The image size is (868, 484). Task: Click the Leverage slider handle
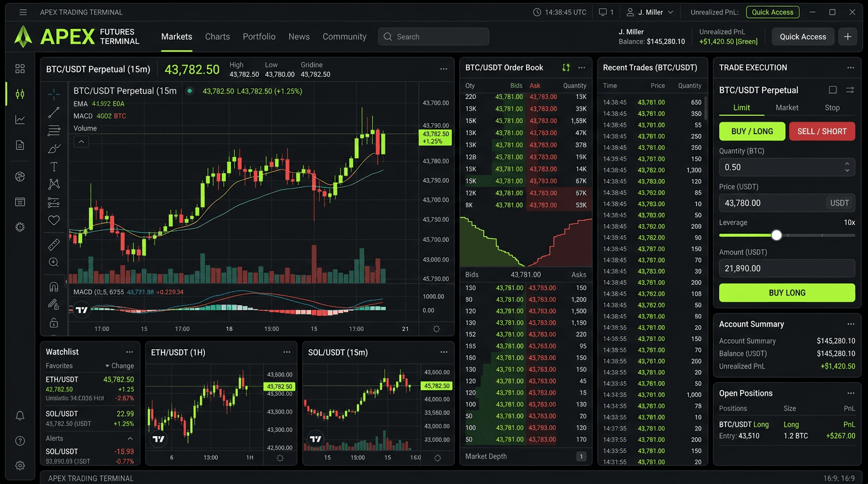777,235
